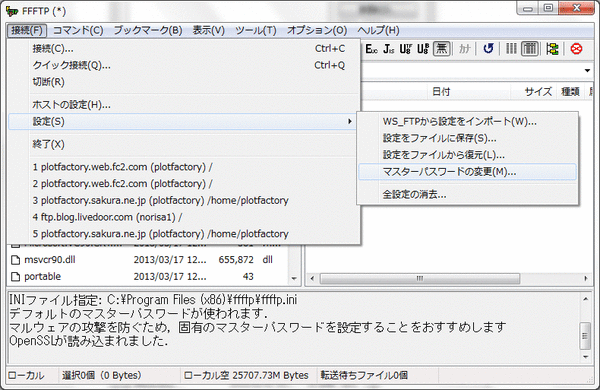The width and height of the screenshot is (600, 390).
Task: Choose ホストの設定(H)... menu entry
Action: click(184, 104)
